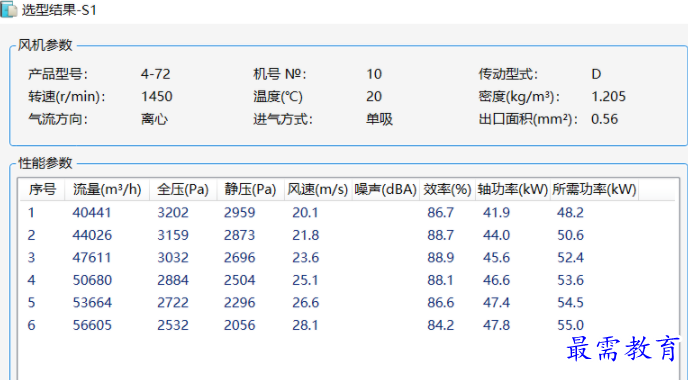Click efficiency value 86.6
This screenshot has height=380, width=688.
click(x=441, y=303)
